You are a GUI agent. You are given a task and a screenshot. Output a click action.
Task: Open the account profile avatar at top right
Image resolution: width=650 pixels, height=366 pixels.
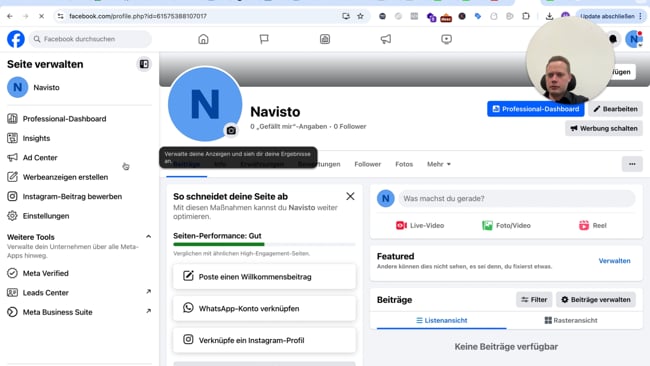coord(634,39)
